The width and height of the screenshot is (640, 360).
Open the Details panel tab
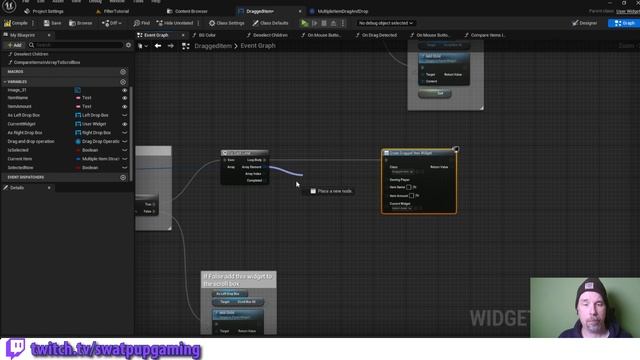17,188
